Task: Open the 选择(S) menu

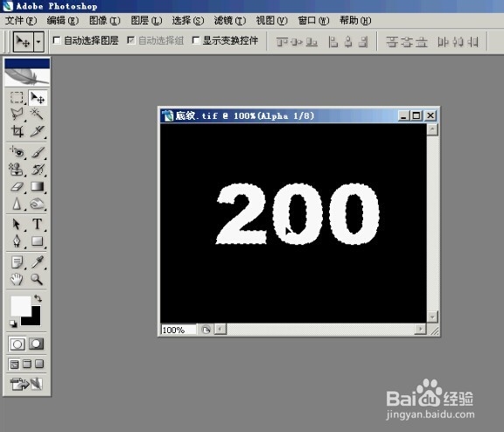Action: (x=188, y=21)
